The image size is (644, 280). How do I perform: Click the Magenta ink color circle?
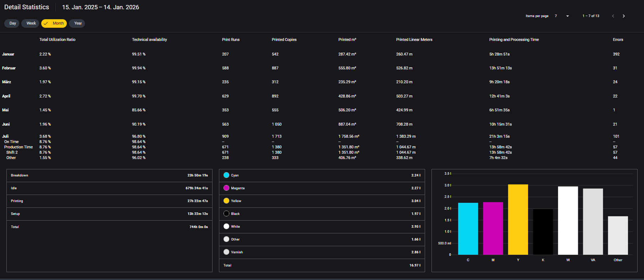coord(226,188)
